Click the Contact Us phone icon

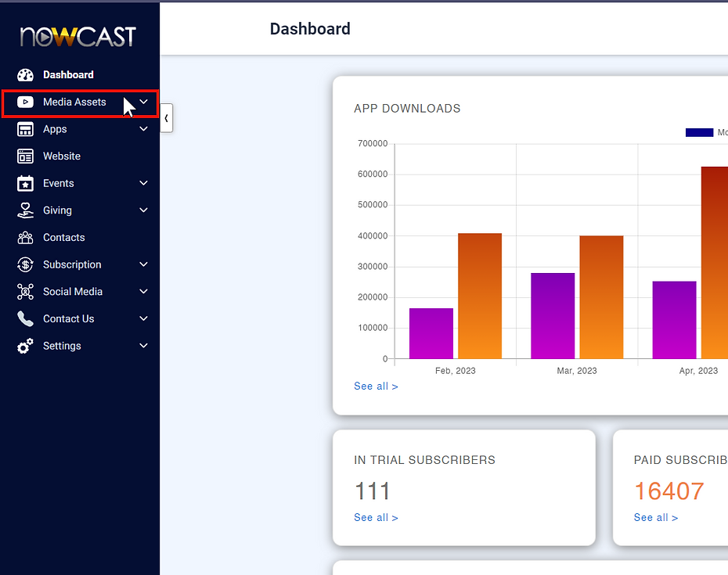[26, 319]
